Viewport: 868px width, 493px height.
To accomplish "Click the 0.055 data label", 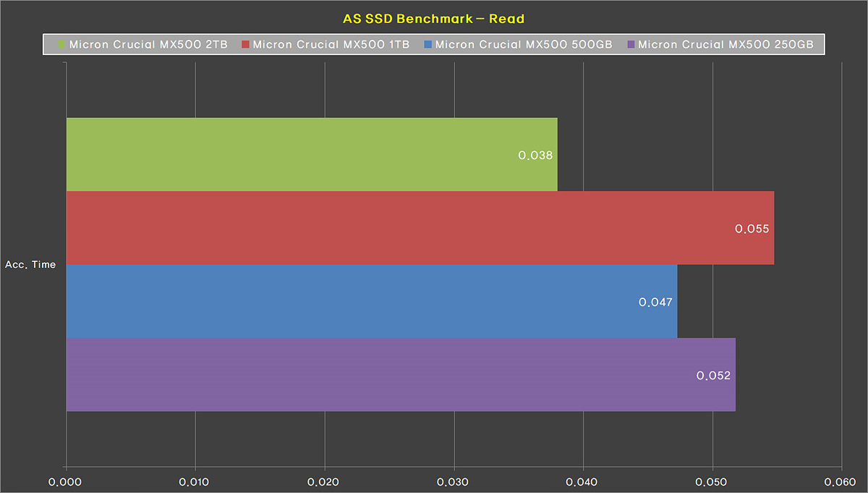I will [752, 229].
